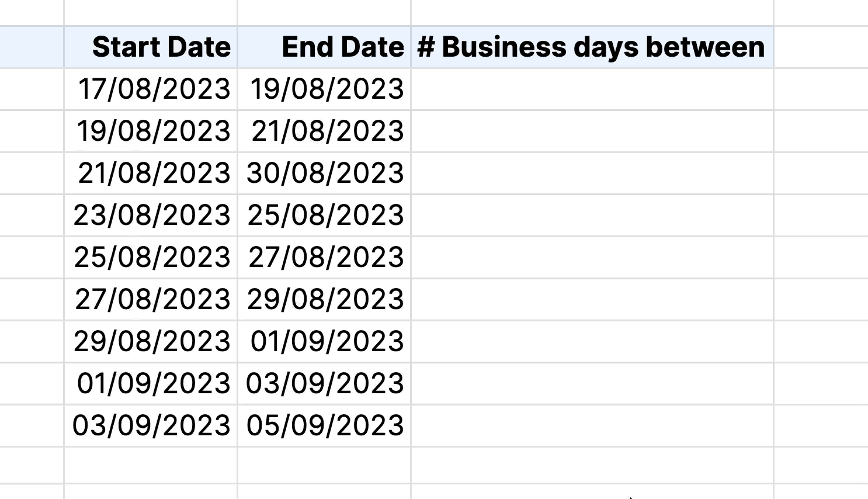The width and height of the screenshot is (868, 499).
Task: Click the start date 17/08/2023 cell
Action: click(151, 89)
